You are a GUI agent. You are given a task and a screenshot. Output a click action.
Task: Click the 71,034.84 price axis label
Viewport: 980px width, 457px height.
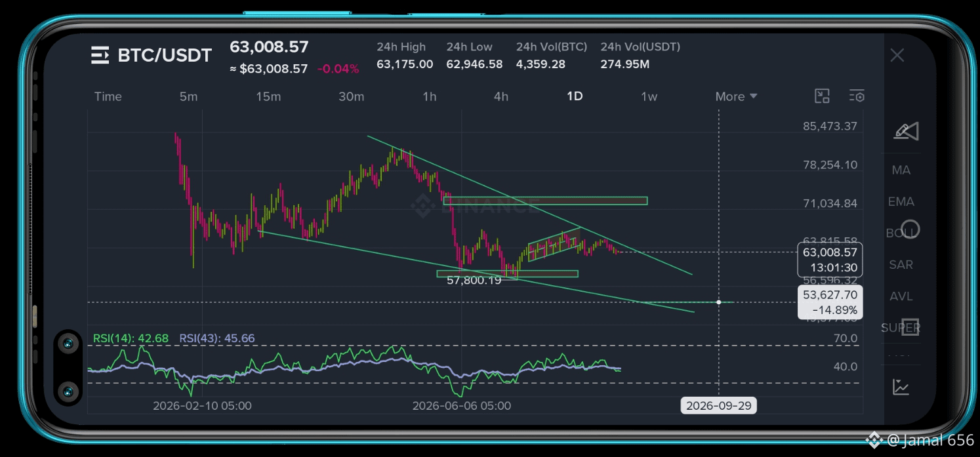tap(830, 203)
